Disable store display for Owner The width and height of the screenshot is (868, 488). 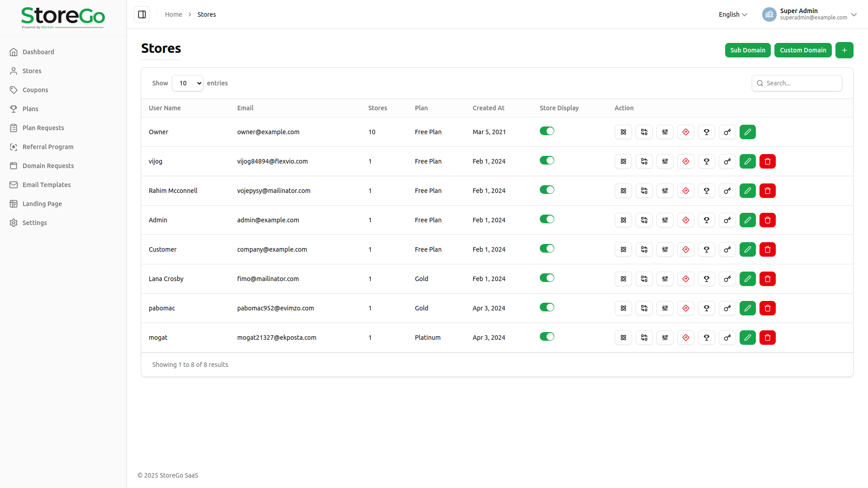click(547, 131)
